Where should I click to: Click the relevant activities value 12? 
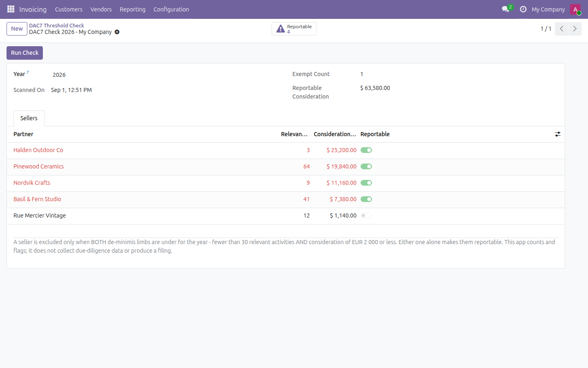click(x=307, y=215)
